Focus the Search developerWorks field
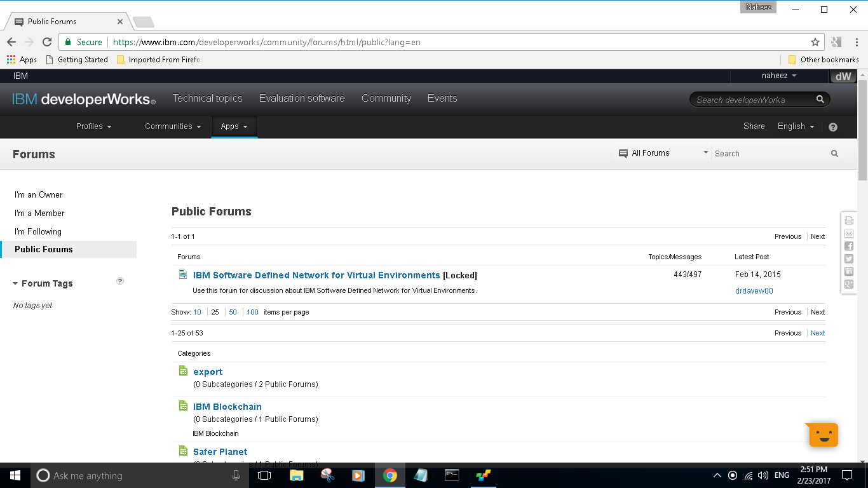This screenshot has width=868, height=488. 753,100
